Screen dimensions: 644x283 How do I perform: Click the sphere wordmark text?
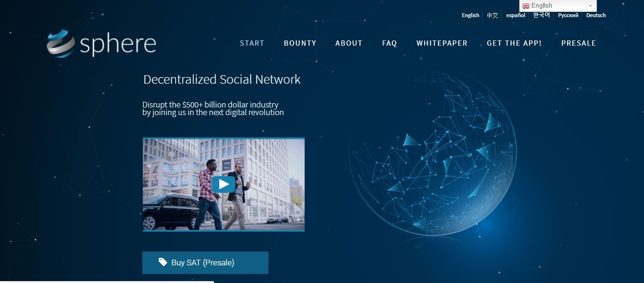(118, 44)
